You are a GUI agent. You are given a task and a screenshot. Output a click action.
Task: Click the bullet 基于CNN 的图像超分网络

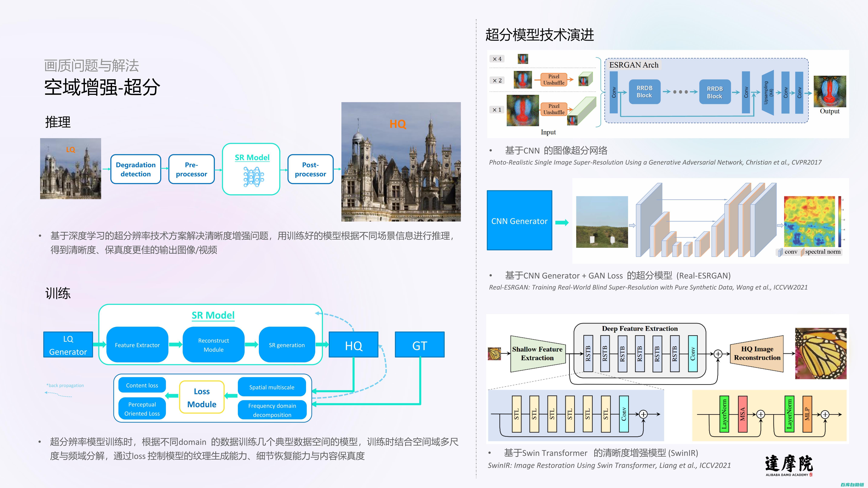(x=556, y=150)
